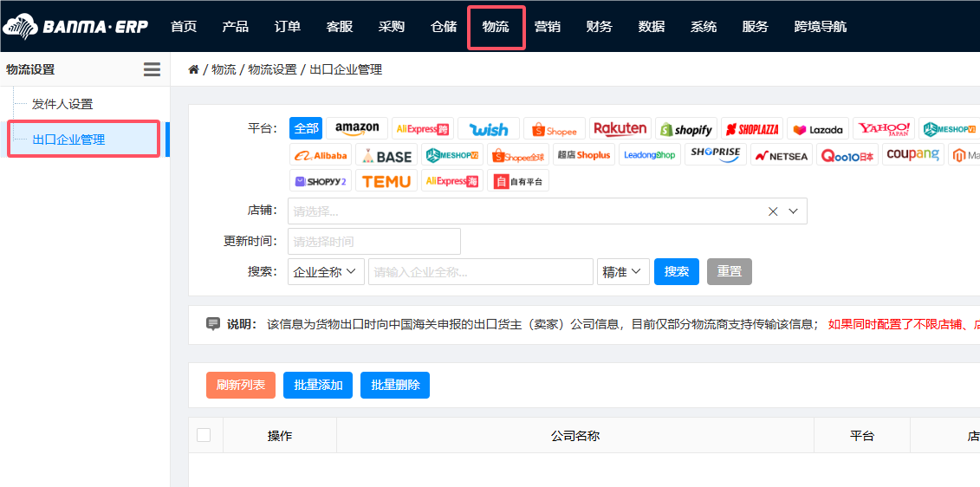The width and height of the screenshot is (980, 487).
Task: Open 发件人设置 in the sidebar
Action: (x=62, y=104)
